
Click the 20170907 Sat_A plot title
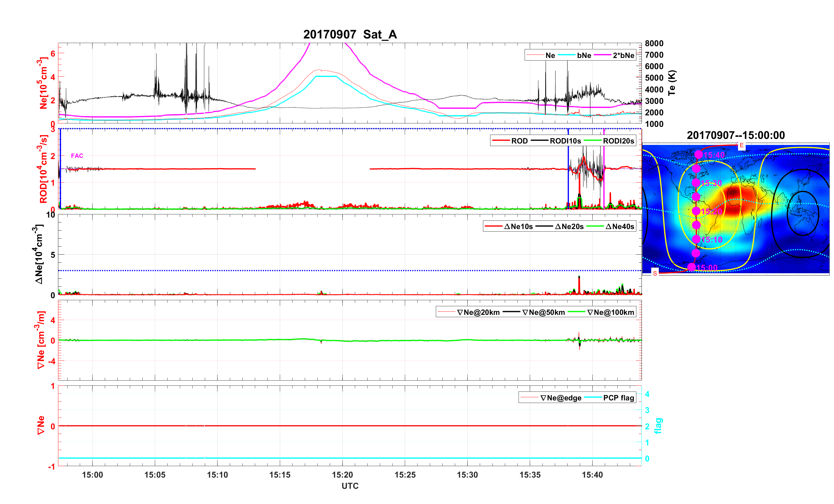coord(350,34)
